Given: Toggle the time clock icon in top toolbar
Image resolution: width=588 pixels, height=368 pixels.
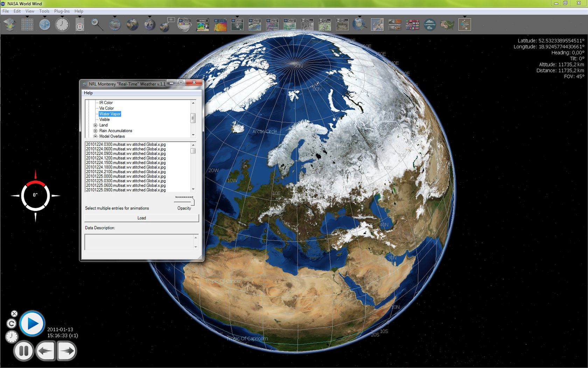Looking at the screenshot, I should (62, 25).
